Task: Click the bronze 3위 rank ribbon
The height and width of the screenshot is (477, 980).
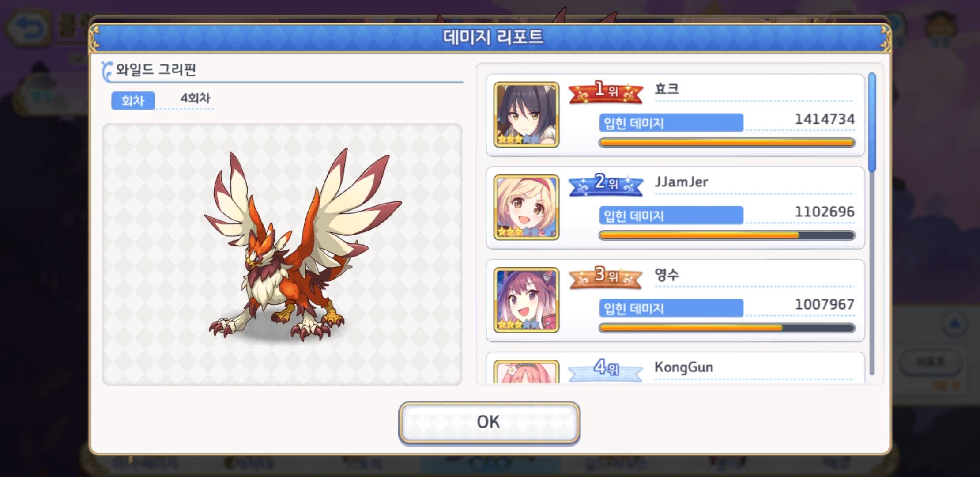Action: click(606, 277)
